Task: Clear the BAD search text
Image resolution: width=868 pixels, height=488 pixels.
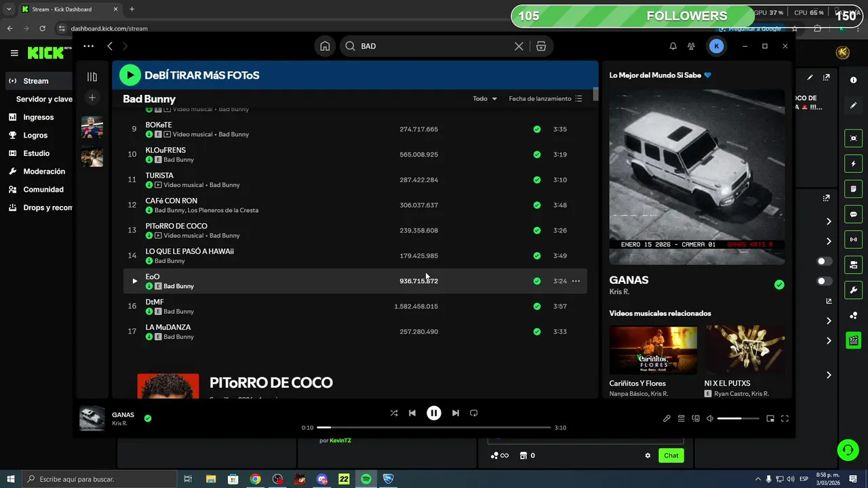Action: (x=519, y=46)
